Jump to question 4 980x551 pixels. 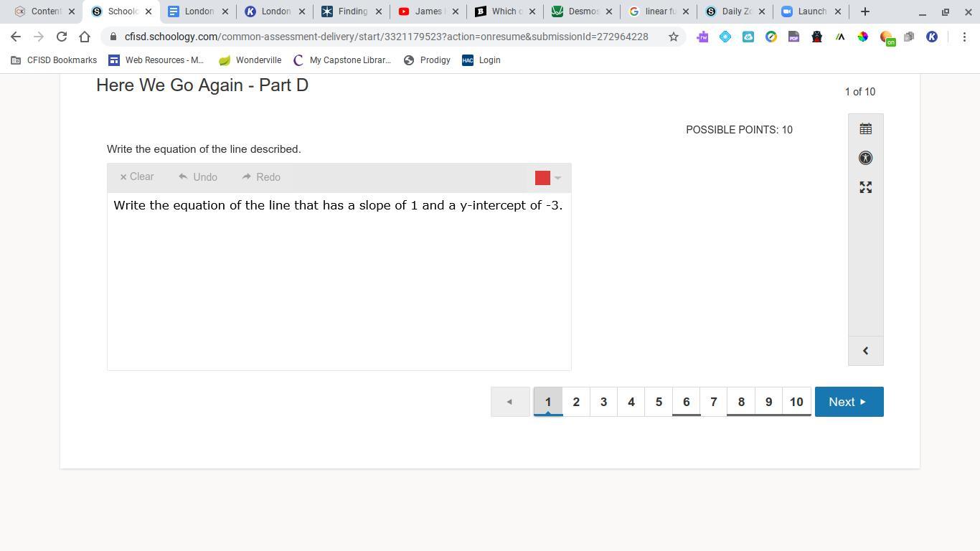point(631,402)
